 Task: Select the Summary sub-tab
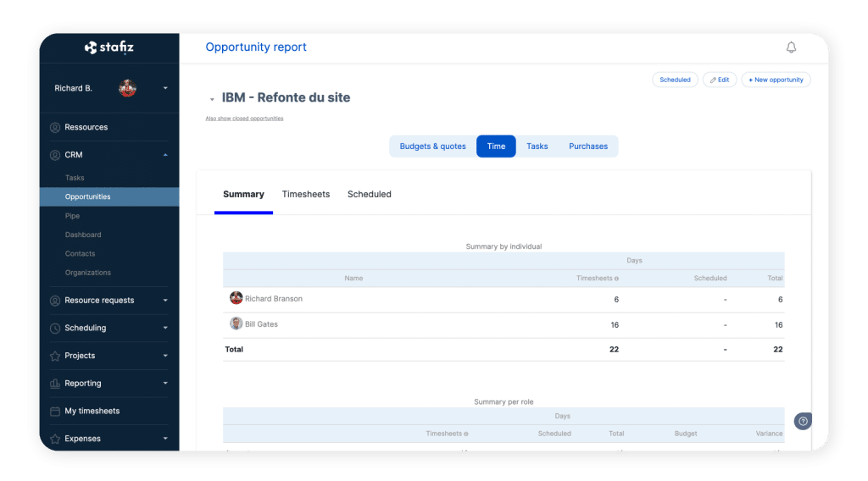(x=243, y=194)
